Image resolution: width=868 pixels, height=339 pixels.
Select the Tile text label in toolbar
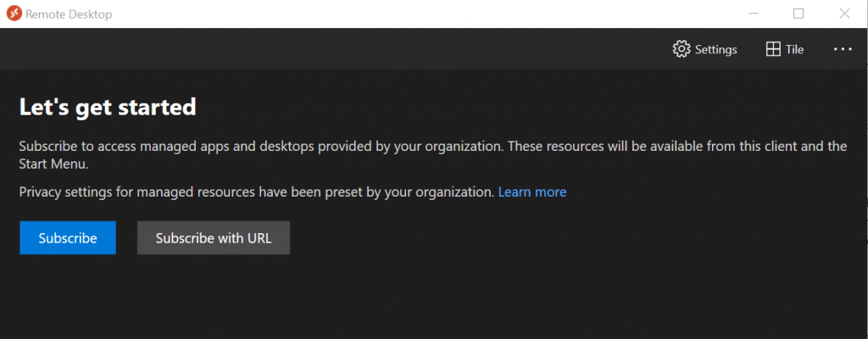[x=794, y=49]
